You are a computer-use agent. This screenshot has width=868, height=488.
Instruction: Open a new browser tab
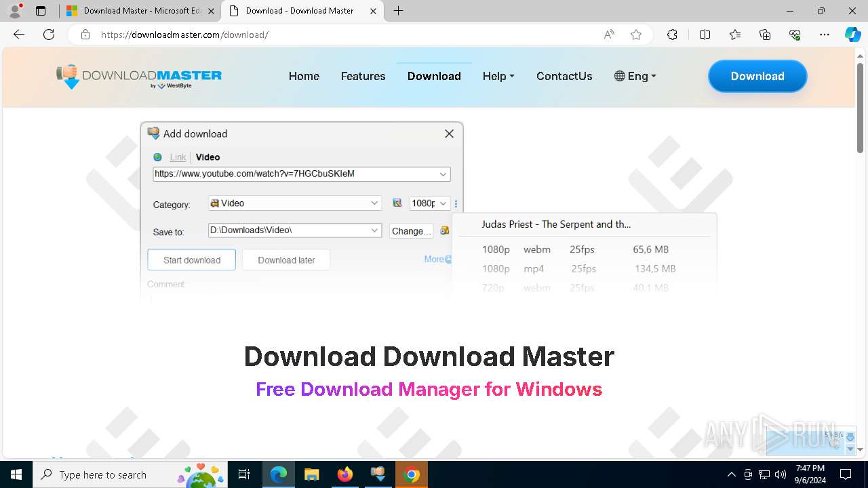(399, 11)
